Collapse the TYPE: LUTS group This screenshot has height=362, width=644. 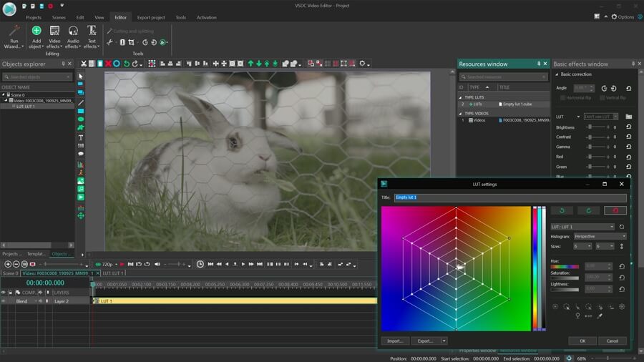(x=460, y=98)
